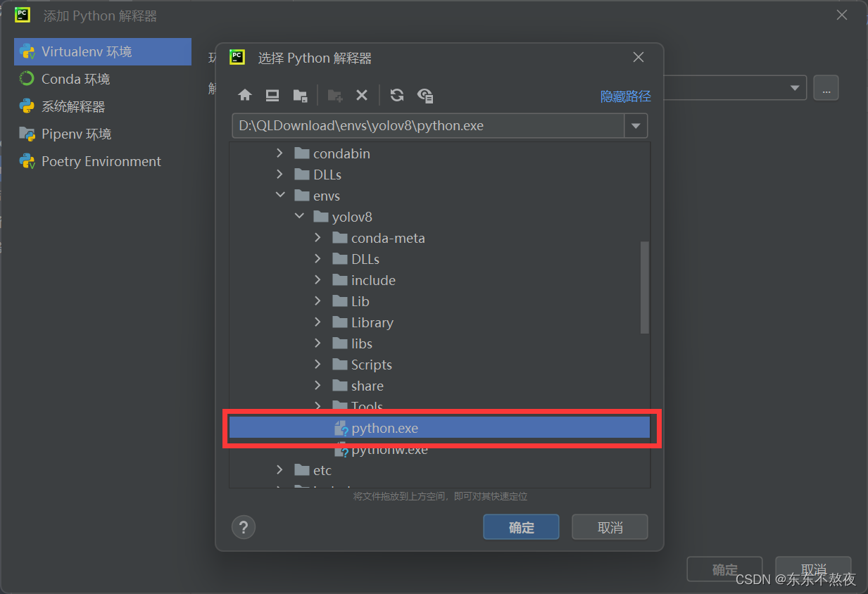Expand the Library folder
This screenshot has width=868, height=594.
[x=317, y=322]
